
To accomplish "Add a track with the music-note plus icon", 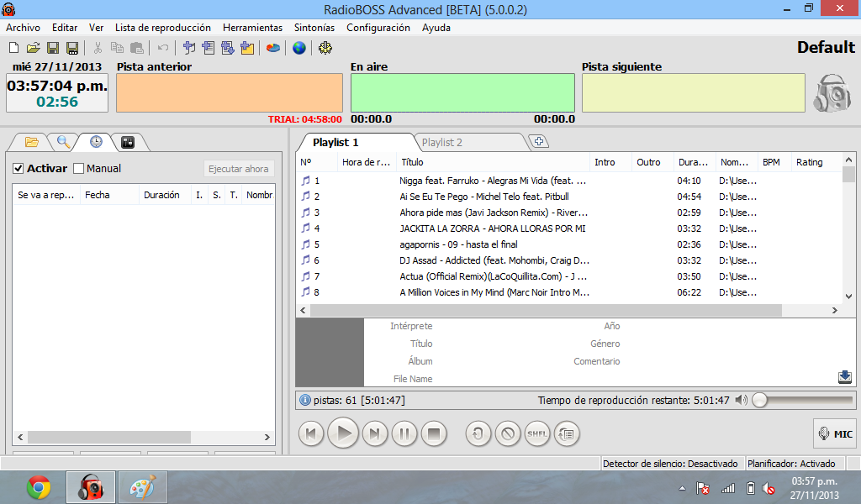I will 189,48.
